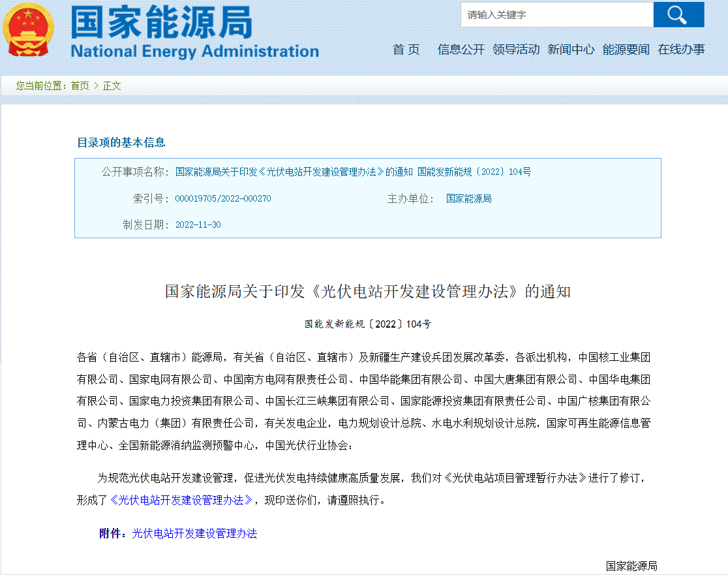This screenshot has width=728, height=575.
Task: Click the heading 目录项的基本信息
Action: [121, 142]
